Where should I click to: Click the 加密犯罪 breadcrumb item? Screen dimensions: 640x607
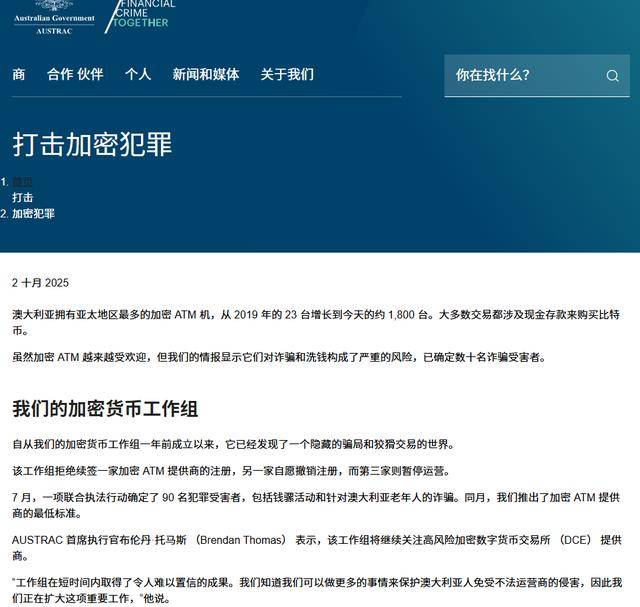[x=33, y=214]
